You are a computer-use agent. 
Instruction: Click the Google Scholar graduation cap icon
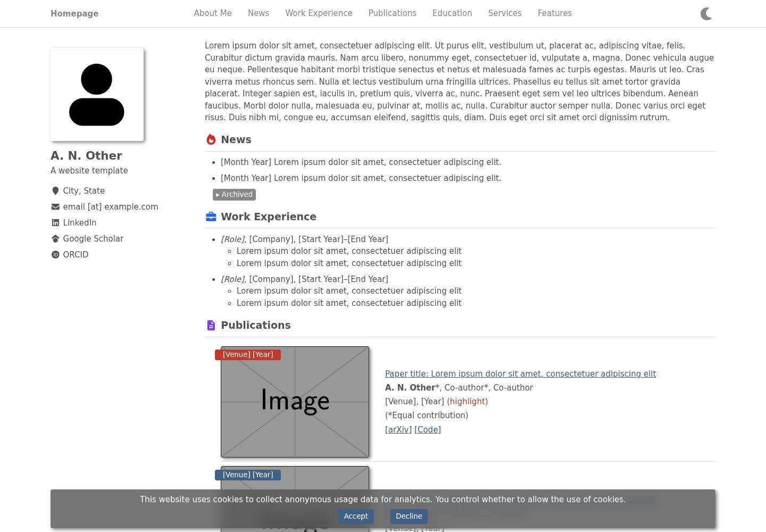[x=55, y=239]
